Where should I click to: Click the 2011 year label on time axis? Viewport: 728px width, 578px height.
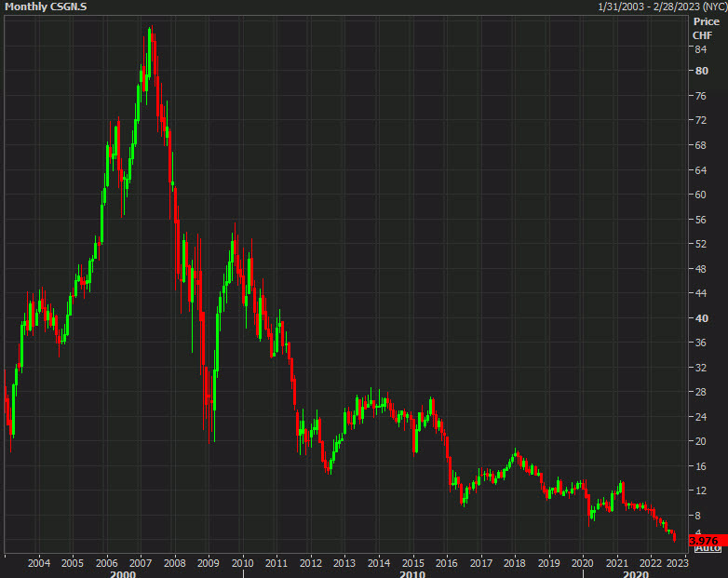point(276,563)
